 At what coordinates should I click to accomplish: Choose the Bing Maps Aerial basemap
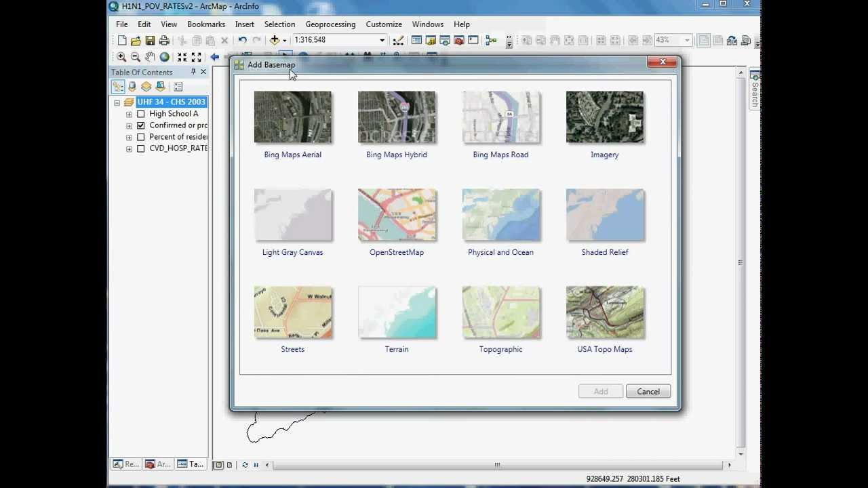293,117
